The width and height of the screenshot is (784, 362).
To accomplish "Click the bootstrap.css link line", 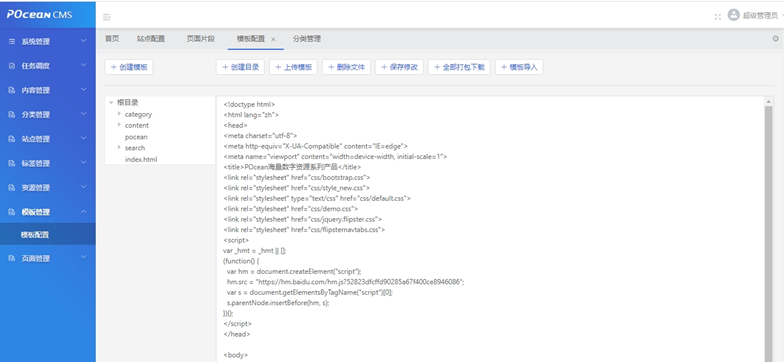I will click(x=296, y=178).
